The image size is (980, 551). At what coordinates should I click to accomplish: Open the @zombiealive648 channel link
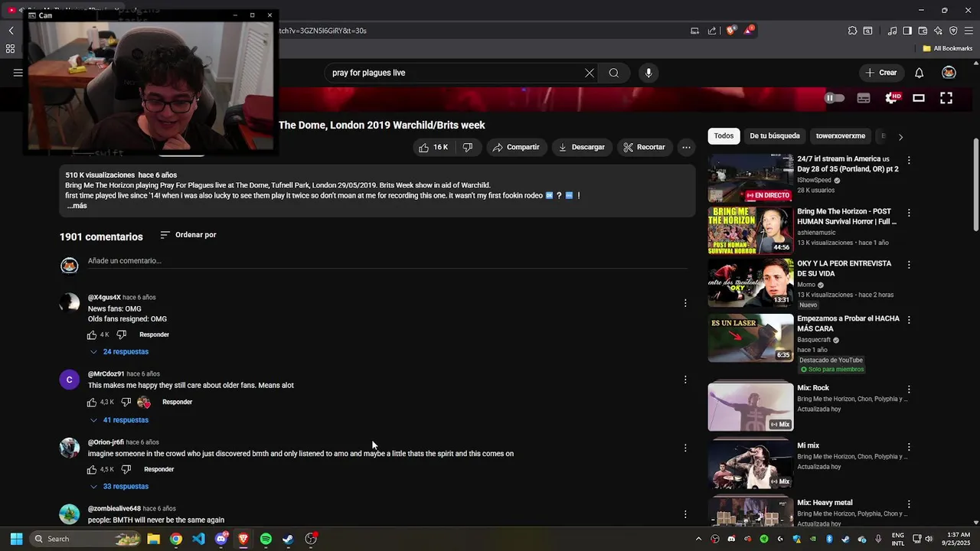114,509
